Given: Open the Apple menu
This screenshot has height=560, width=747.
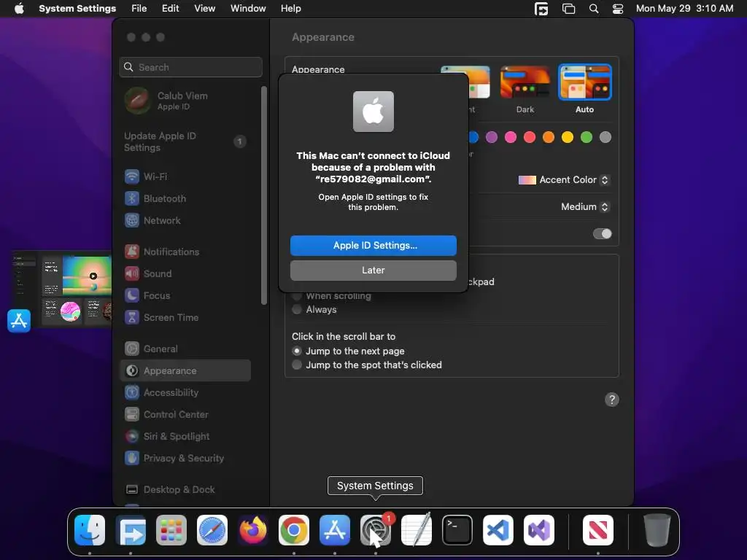Looking at the screenshot, I should 19,9.
